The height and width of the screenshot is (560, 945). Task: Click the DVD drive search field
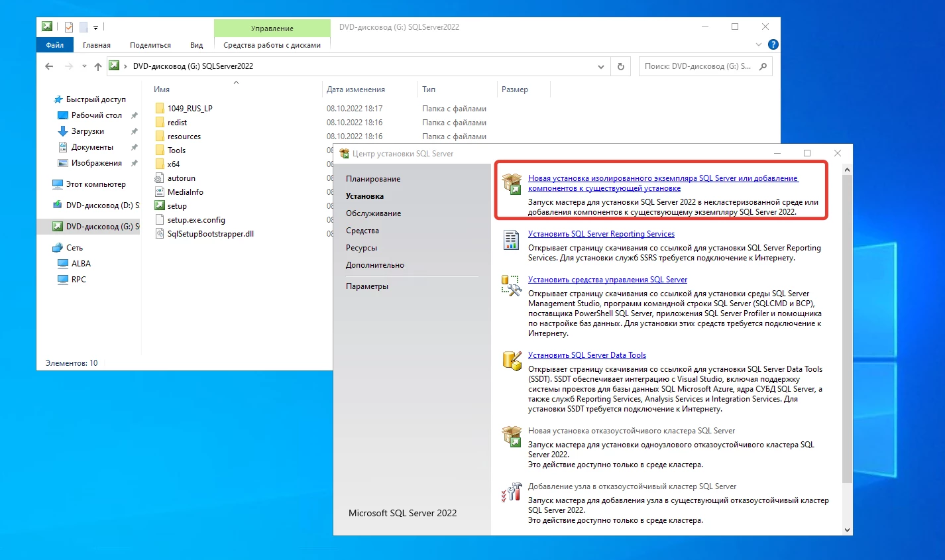click(698, 66)
